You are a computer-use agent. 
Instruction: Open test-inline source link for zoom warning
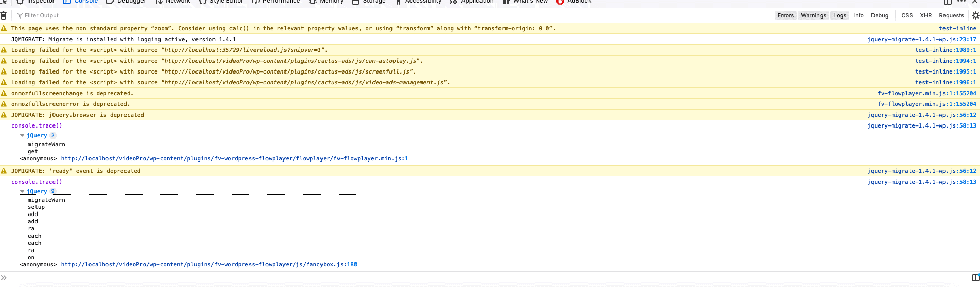(957, 28)
